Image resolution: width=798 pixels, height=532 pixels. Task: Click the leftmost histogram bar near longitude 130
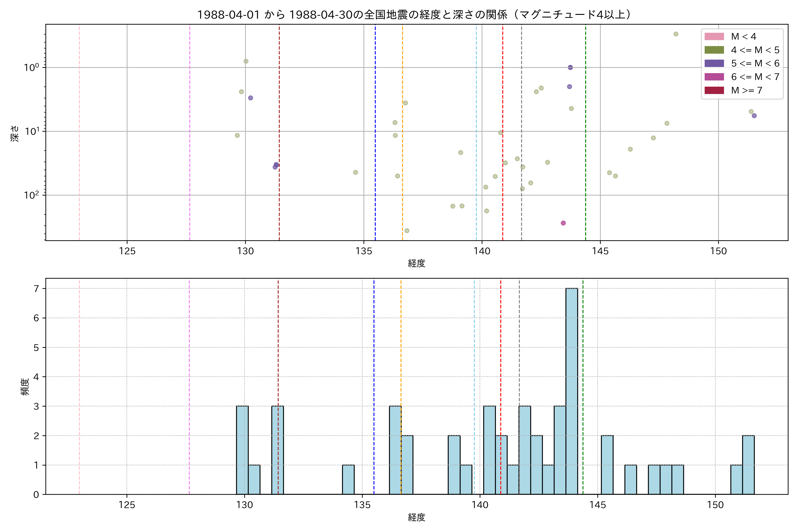(242, 450)
